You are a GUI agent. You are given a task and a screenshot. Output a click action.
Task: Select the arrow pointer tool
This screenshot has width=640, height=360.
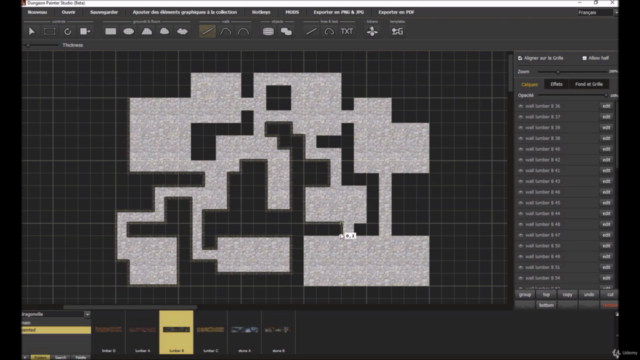[31, 31]
